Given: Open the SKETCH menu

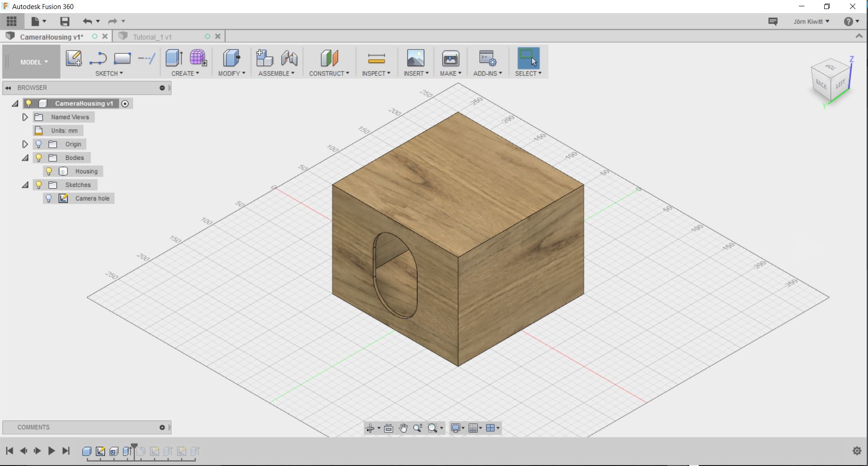Looking at the screenshot, I should point(109,73).
